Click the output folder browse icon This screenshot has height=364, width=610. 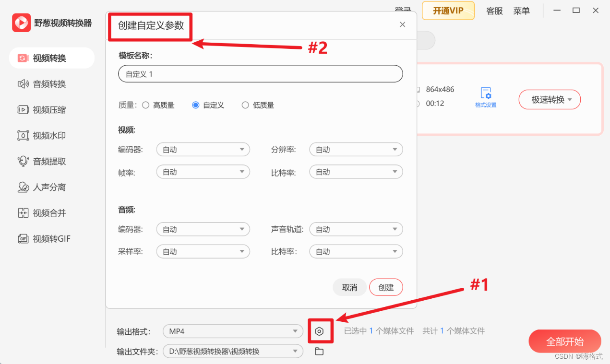tap(319, 352)
